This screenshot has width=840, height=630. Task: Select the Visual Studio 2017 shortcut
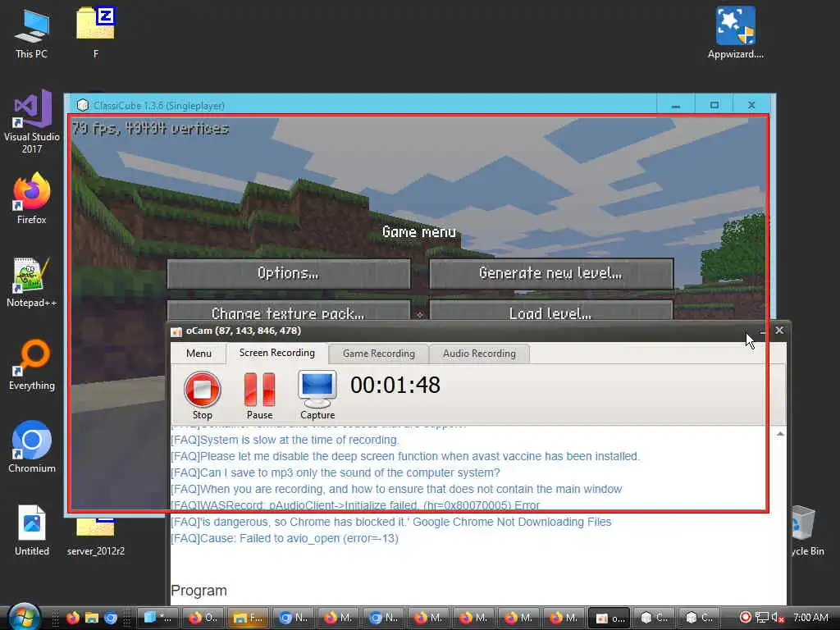(x=32, y=122)
